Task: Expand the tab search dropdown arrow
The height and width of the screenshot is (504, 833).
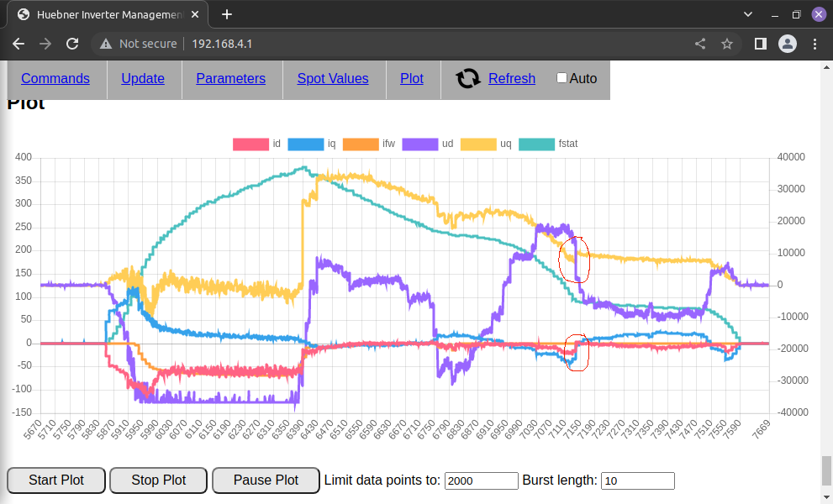Action: pyautogui.click(x=748, y=14)
